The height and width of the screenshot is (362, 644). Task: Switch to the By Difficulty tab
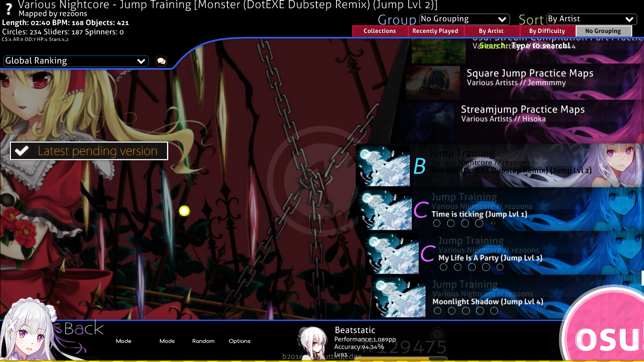[547, 31]
